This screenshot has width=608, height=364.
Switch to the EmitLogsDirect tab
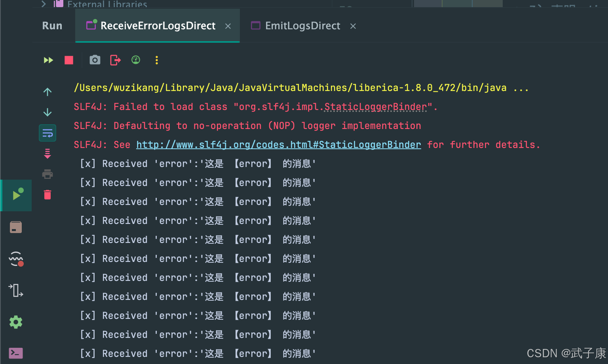click(303, 25)
